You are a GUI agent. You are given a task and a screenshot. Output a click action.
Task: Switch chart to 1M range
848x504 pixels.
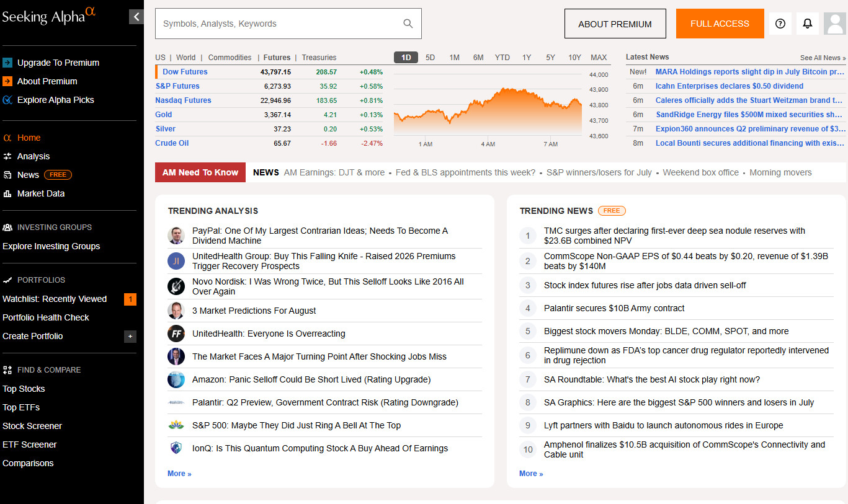(454, 58)
